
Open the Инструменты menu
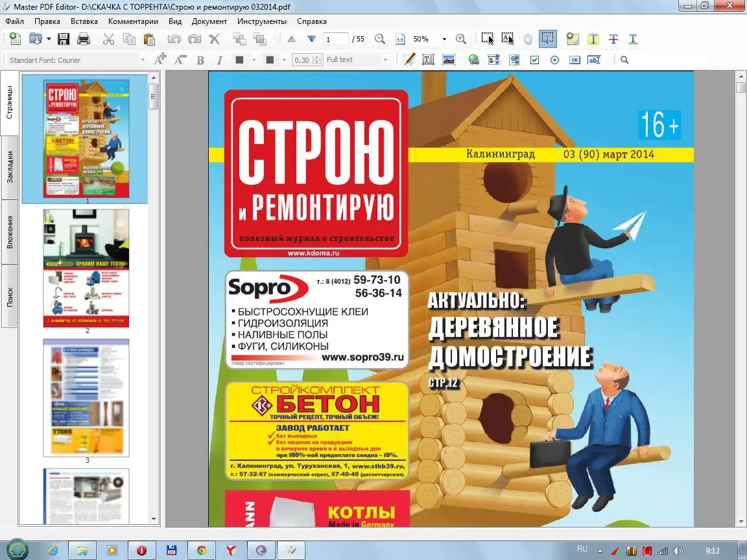click(261, 21)
